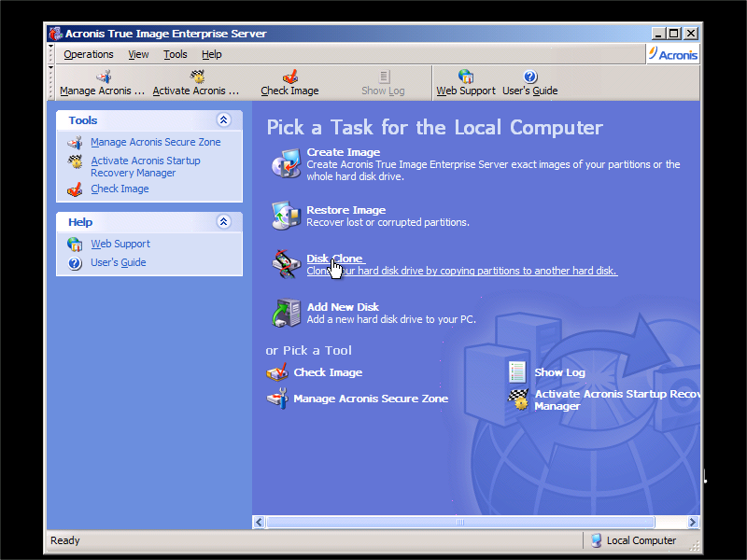Screen dimensions: 747x560
Task: Click Activate Startup Recovery Manager sidebar icon
Action: tap(75, 161)
